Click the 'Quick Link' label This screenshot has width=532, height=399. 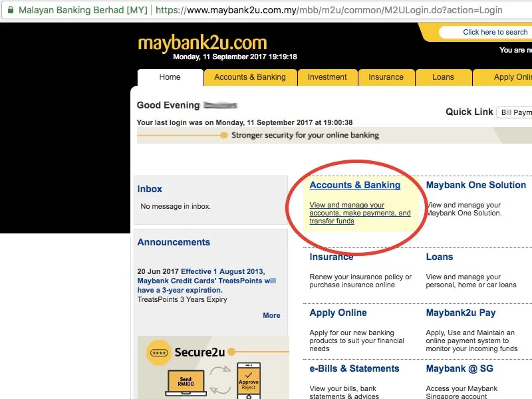[469, 112]
